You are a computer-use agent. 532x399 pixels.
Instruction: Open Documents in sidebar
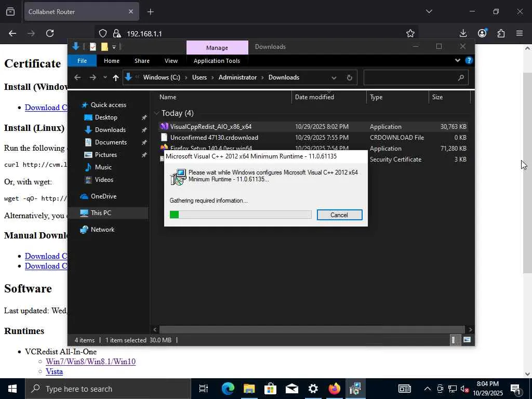(x=111, y=142)
